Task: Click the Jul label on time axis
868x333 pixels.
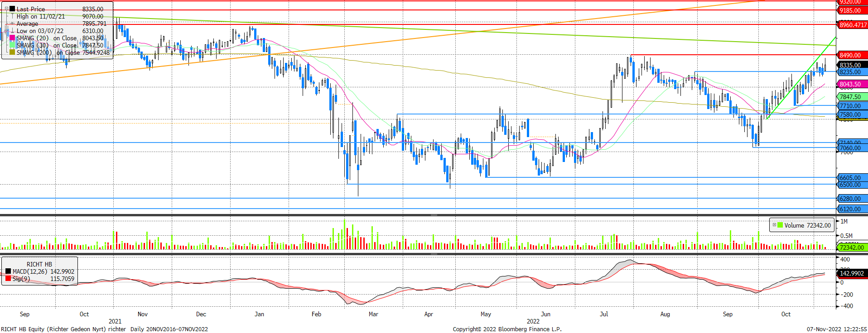Action: pos(604,314)
